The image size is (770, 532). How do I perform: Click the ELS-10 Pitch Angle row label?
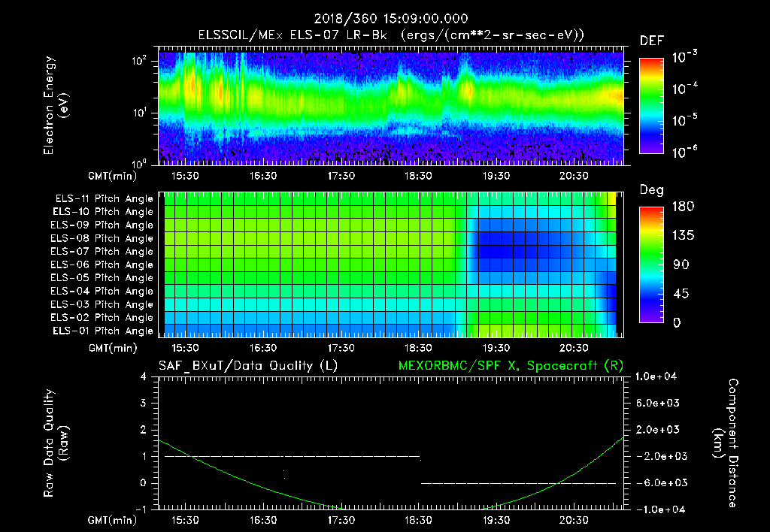(103, 212)
